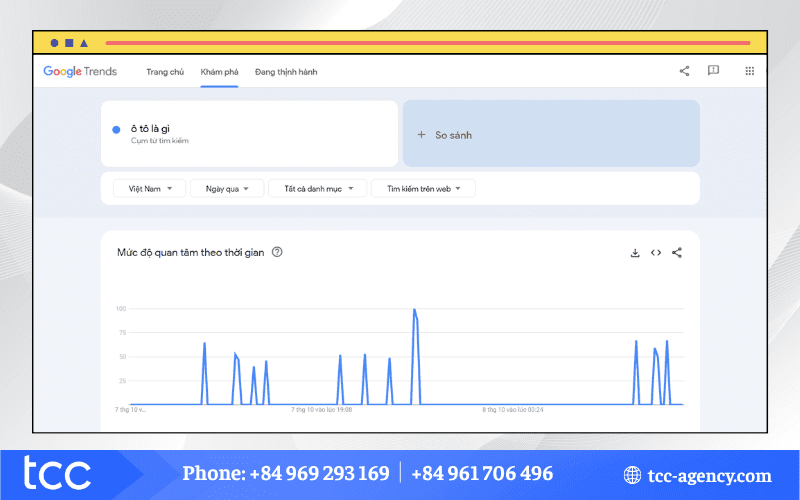Switch to the Đang thịnh hành tab

coord(286,72)
